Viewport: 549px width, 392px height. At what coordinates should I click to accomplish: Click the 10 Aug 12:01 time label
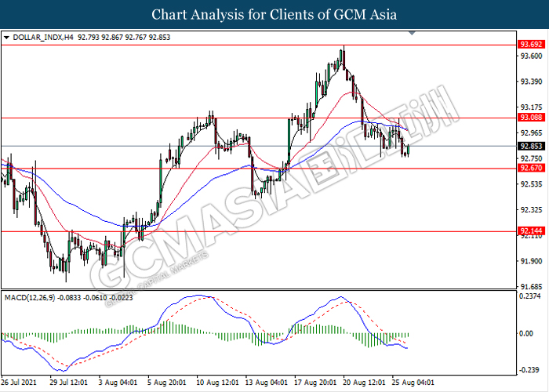click(x=217, y=382)
